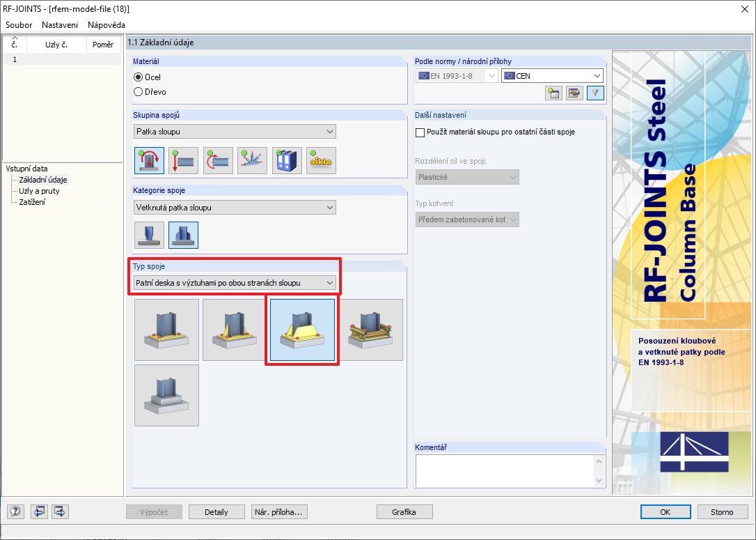Open the Typ spoje dropdown list
756x540 pixels.
(235, 283)
